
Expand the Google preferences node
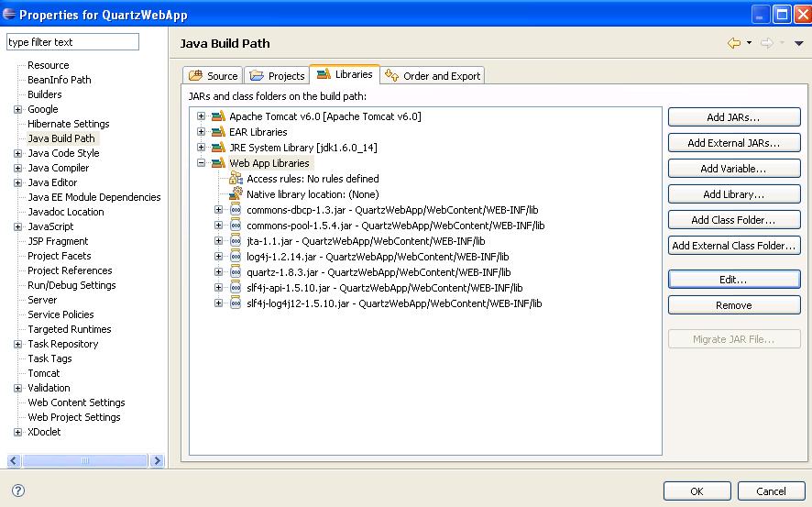coord(17,109)
